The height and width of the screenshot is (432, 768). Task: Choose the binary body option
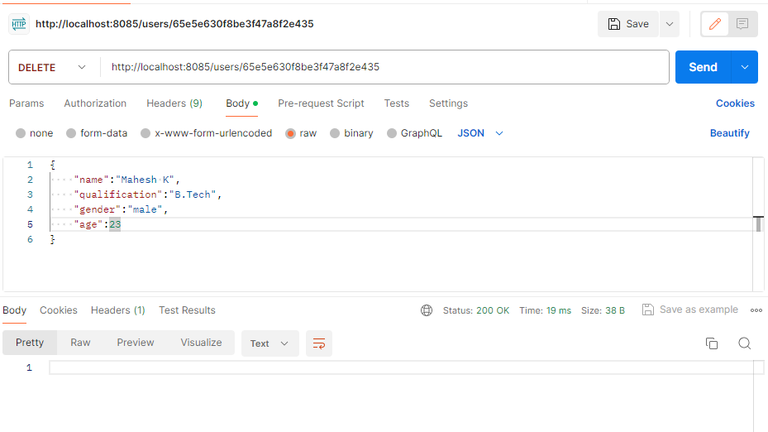pyautogui.click(x=335, y=133)
